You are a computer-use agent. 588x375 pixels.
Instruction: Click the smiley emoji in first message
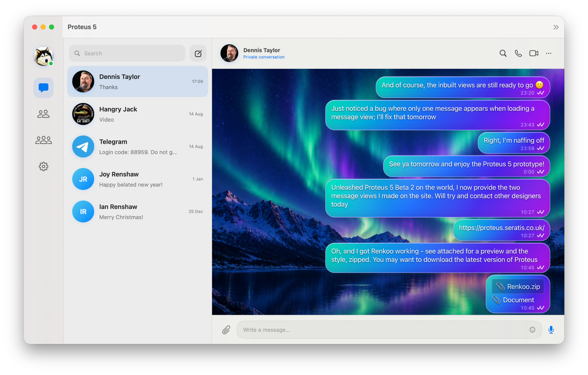point(539,85)
